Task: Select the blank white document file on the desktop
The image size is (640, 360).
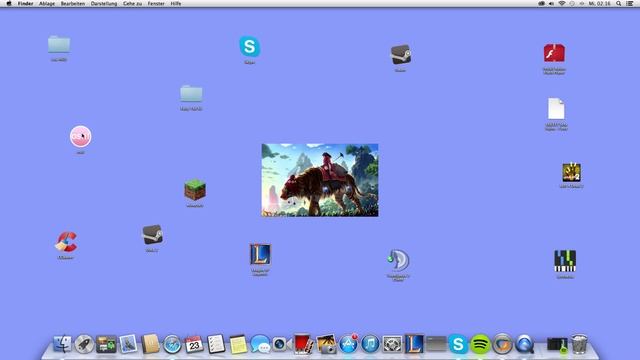Action: click(x=556, y=109)
